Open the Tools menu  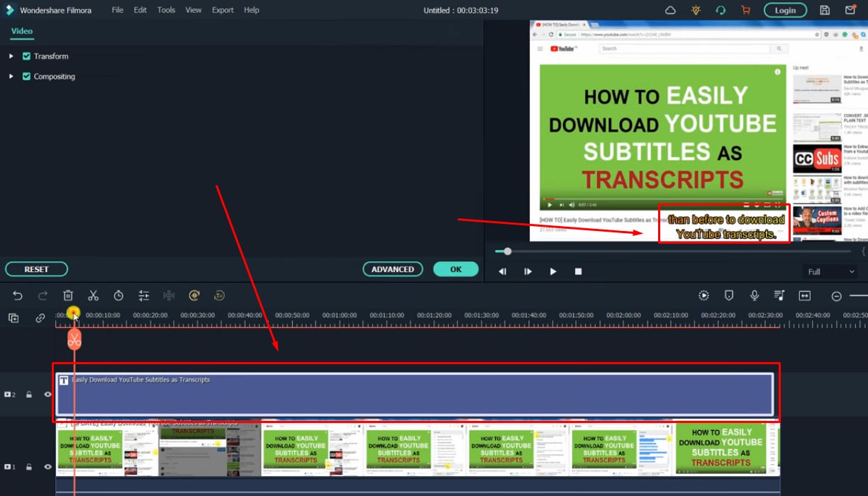pos(166,10)
